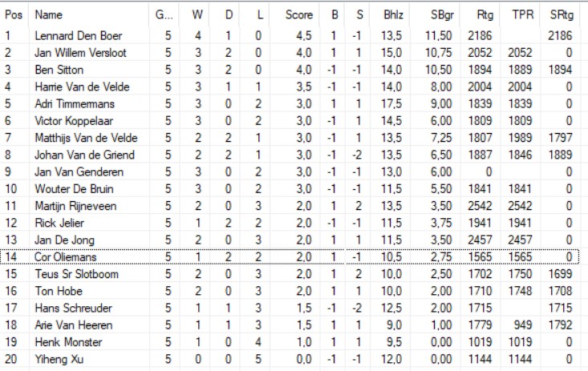Click the TPR column header
Screen dimensions: 588x371
click(521, 14)
